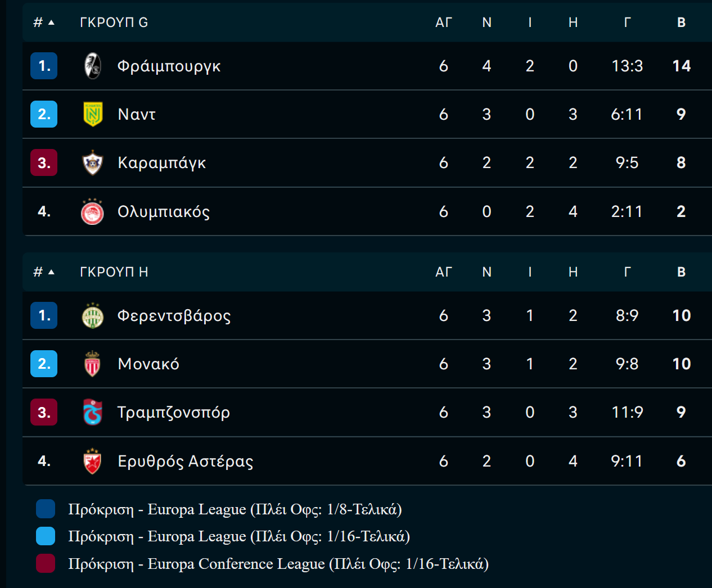Click the Monaco club badge
Viewport: 712px width, 588px height.
point(92,364)
